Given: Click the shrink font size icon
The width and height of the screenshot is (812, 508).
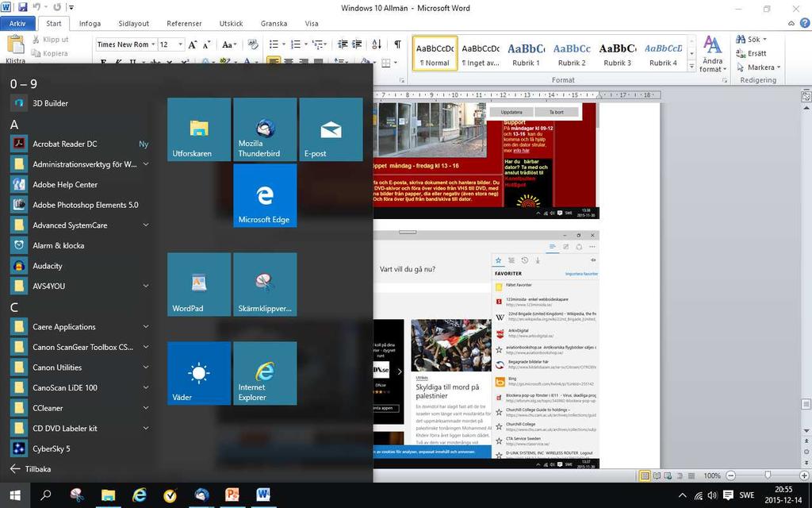Looking at the screenshot, I should [x=207, y=44].
